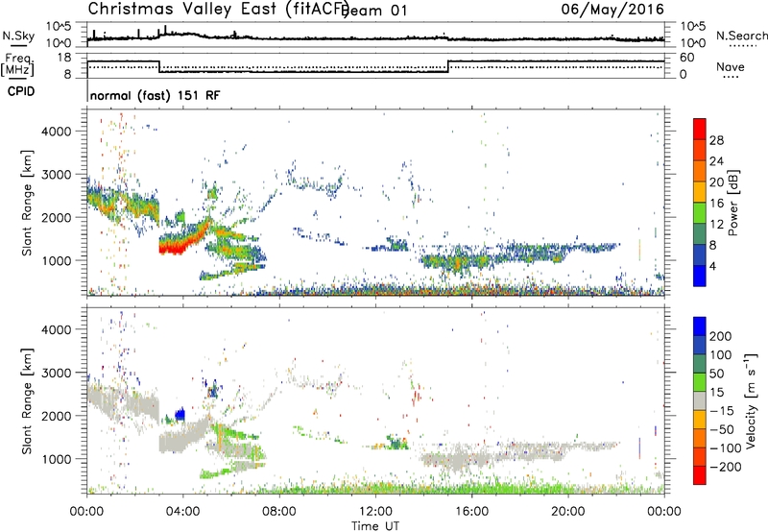Viewport: 768px width, 532px height.
Task: Click the 'Beam 01' label
Action: (x=374, y=11)
